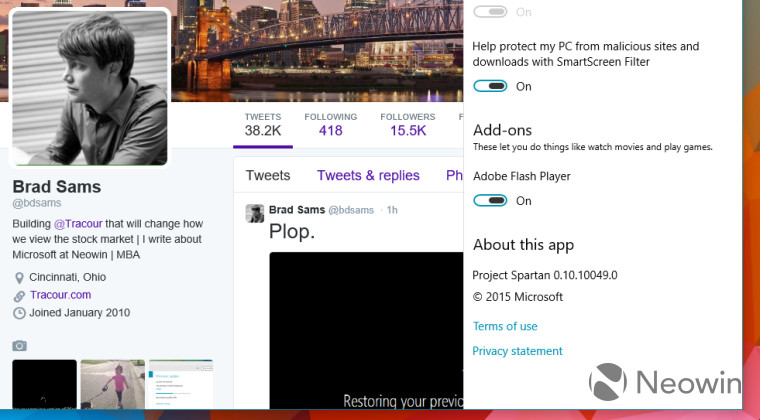Toggle the greyed-out switch at top of settings
760x420 pixels.
coord(490,12)
